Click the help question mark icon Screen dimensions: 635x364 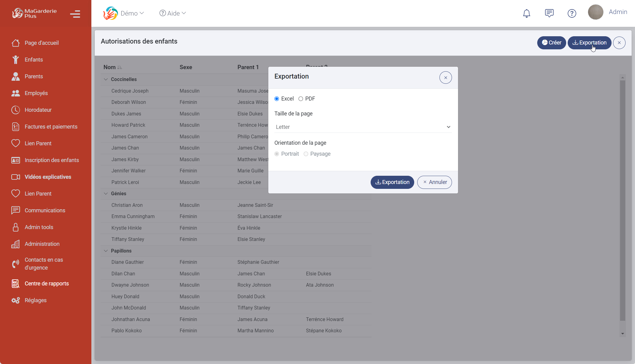[572, 13]
